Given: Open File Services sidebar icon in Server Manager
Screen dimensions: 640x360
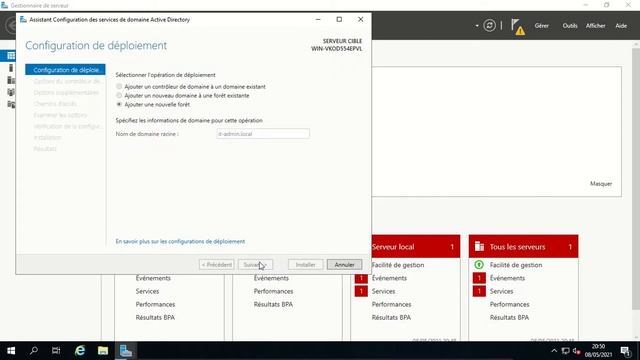Looking at the screenshot, I should click(x=11, y=104).
